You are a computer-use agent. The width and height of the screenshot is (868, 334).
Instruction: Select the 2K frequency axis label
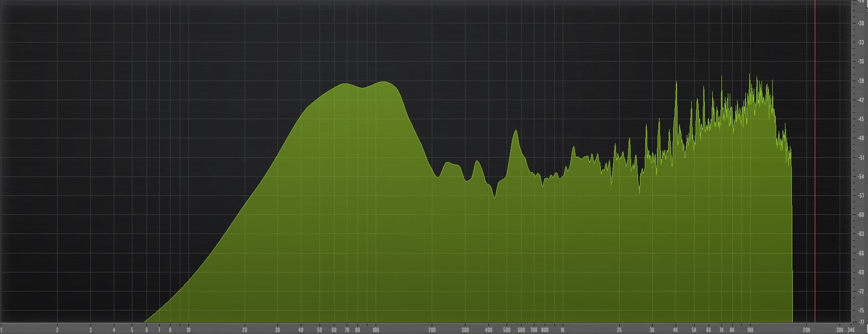(619, 330)
